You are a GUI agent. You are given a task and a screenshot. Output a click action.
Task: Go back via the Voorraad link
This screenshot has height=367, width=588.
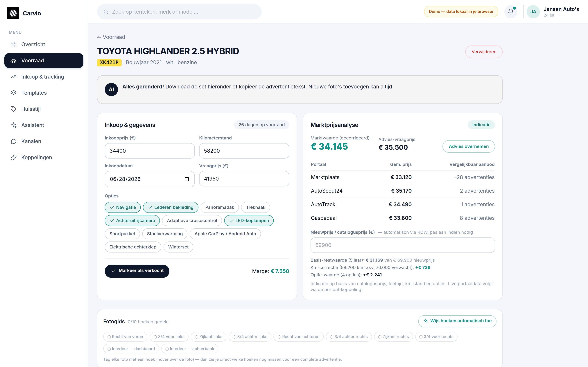[x=111, y=37]
